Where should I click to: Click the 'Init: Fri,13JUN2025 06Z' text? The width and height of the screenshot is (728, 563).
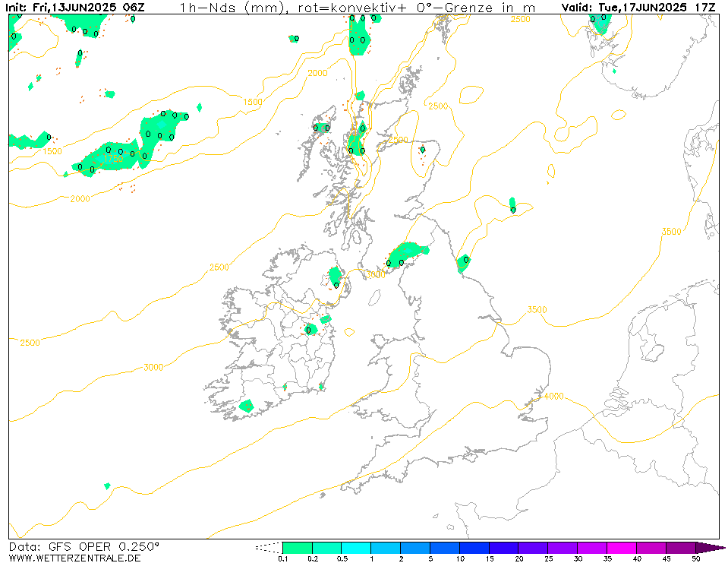click(74, 8)
